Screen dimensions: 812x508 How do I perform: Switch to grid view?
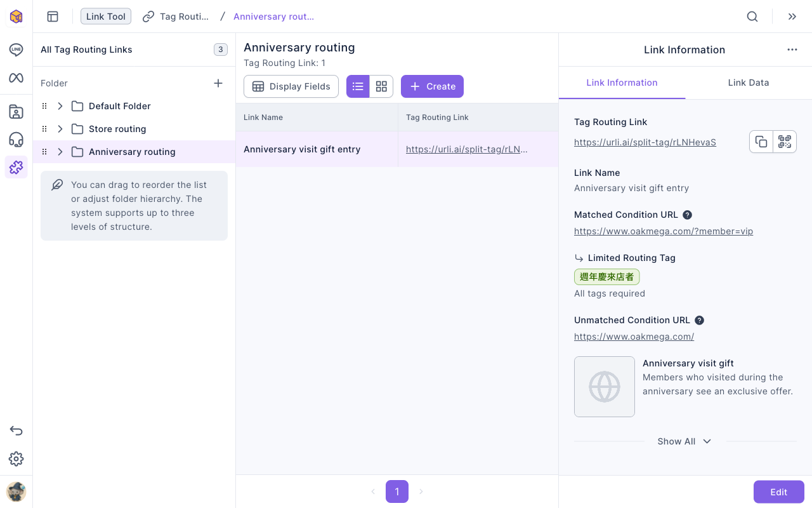(381, 86)
